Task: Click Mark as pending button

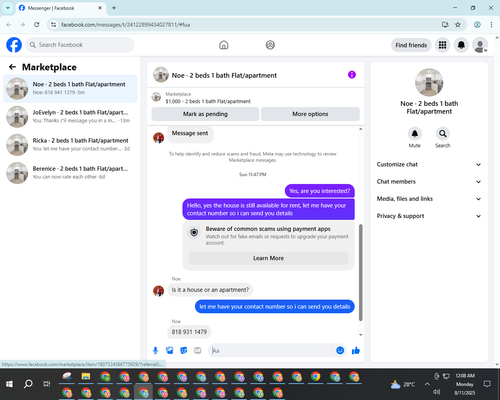Action: click(x=205, y=114)
